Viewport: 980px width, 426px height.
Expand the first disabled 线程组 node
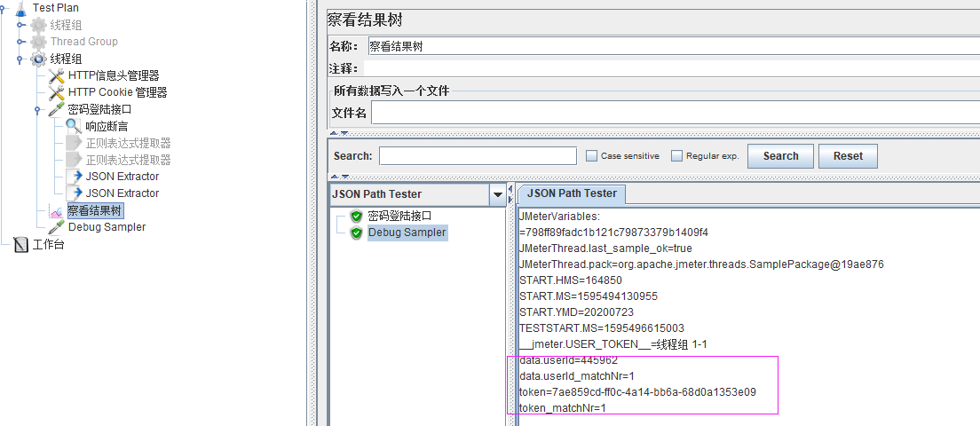click(x=20, y=25)
